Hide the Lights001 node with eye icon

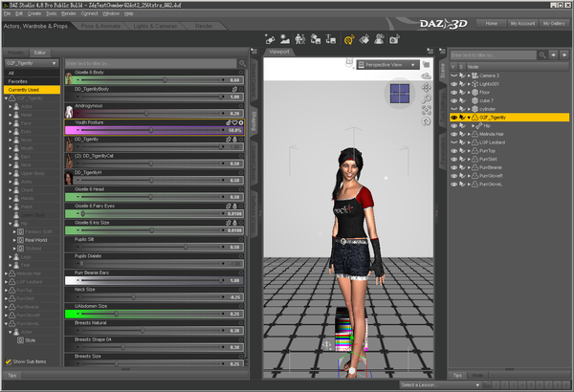pos(453,84)
